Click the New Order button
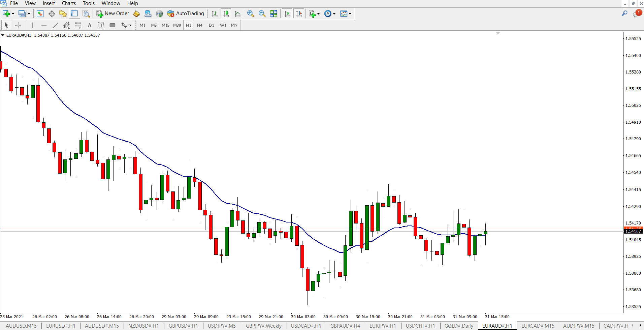 click(x=113, y=13)
